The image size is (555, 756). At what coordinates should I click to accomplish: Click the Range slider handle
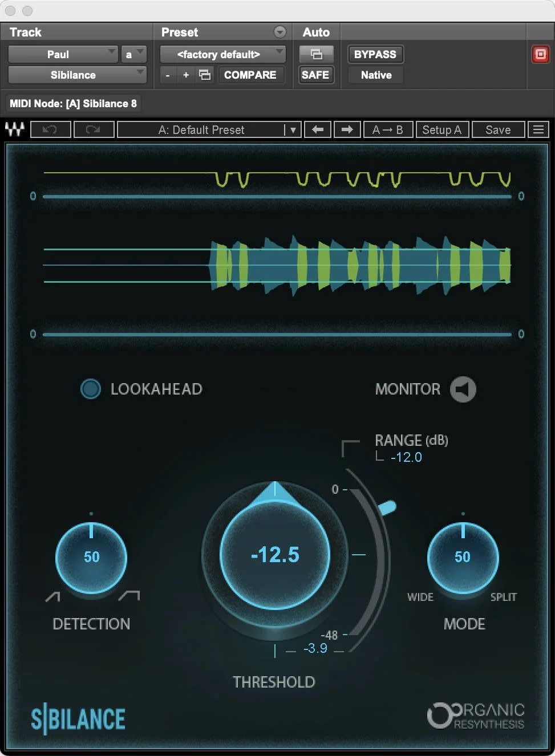[x=387, y=507]
